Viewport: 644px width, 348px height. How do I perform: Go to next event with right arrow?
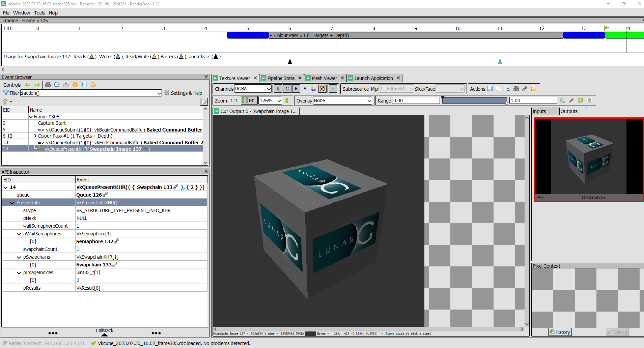(x=37, y=85)
